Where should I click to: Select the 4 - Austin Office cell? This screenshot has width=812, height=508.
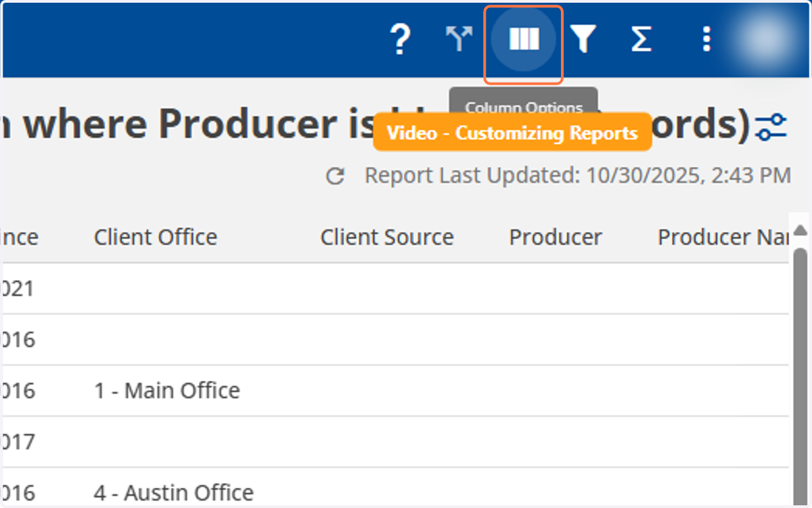click(174, 492)
